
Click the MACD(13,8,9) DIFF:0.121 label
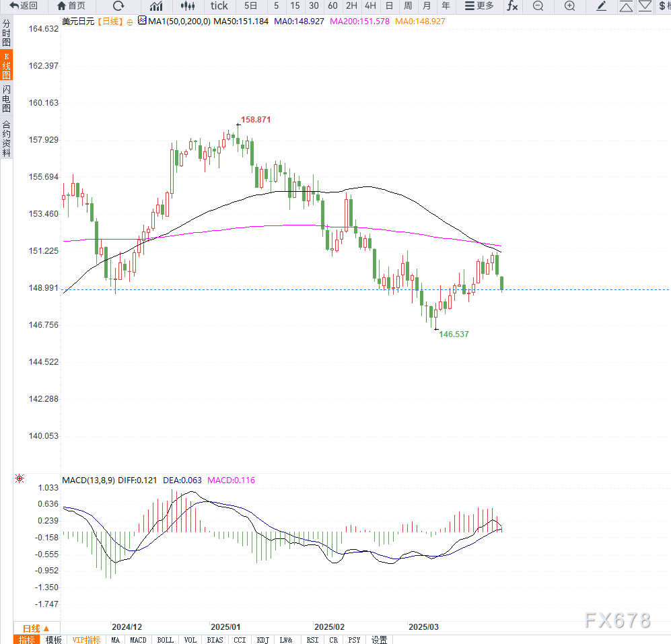110,480
